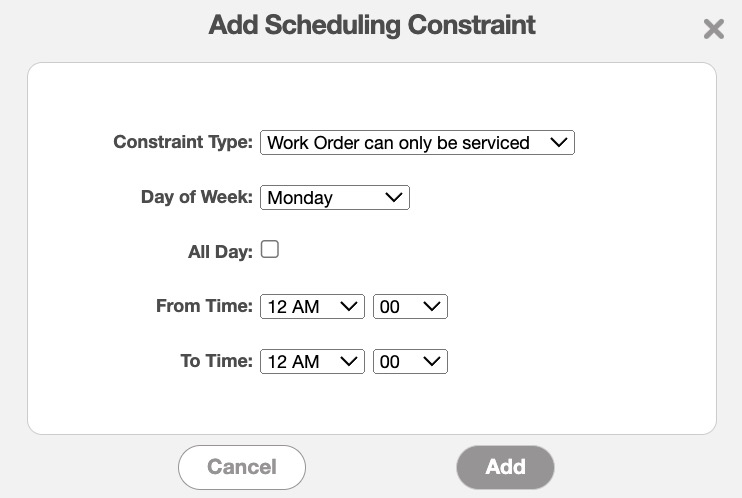Open the From Time minutes dropdown
742x498 pixels.
pyautogui.click(x=409, y=307)
